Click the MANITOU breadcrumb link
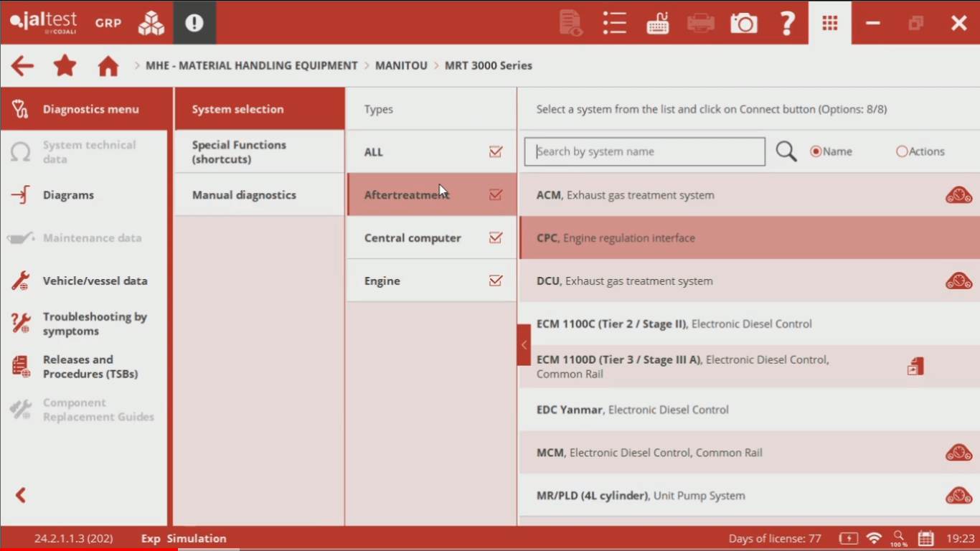 coord(401,66)
